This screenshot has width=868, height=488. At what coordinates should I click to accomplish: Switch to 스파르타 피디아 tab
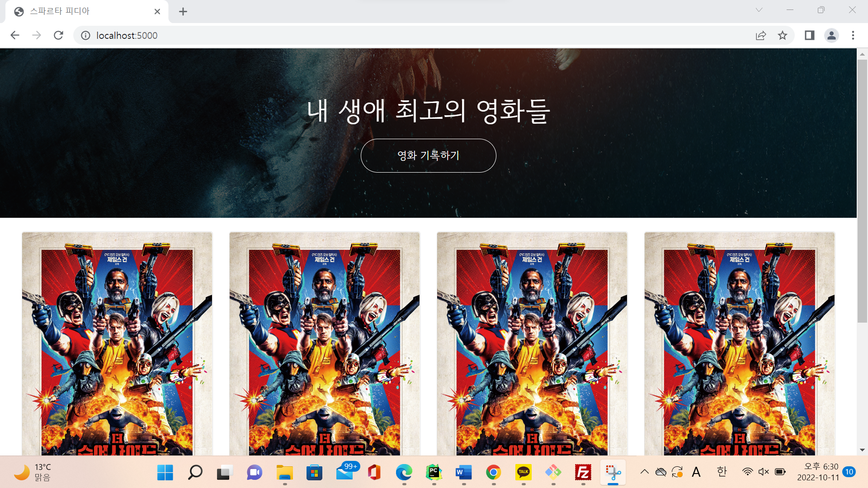pos(87,12)
